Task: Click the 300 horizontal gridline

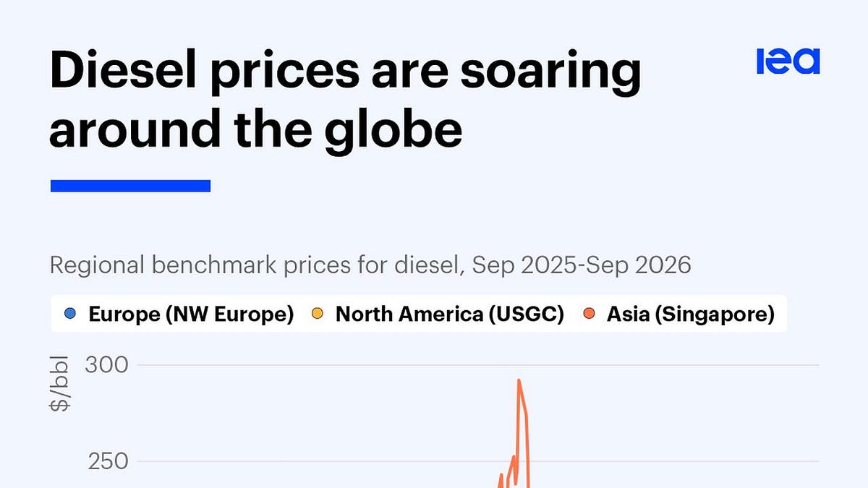Action: [477, 365]
